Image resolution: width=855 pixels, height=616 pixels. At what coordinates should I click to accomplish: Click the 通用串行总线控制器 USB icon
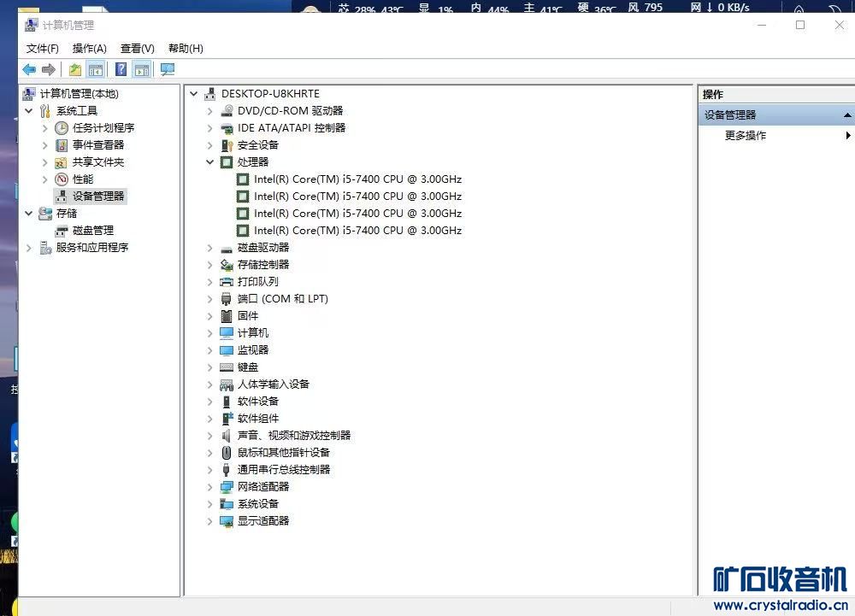227,470
